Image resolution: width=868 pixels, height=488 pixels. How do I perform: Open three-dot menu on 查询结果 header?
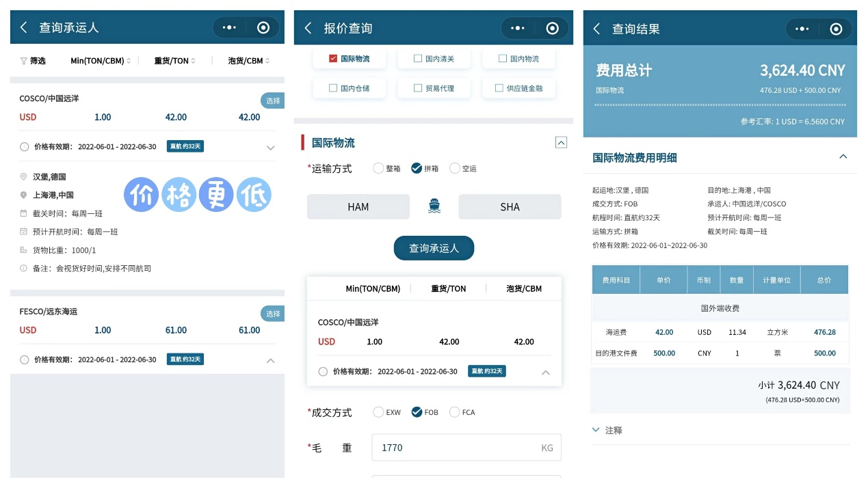coord(803,29)
